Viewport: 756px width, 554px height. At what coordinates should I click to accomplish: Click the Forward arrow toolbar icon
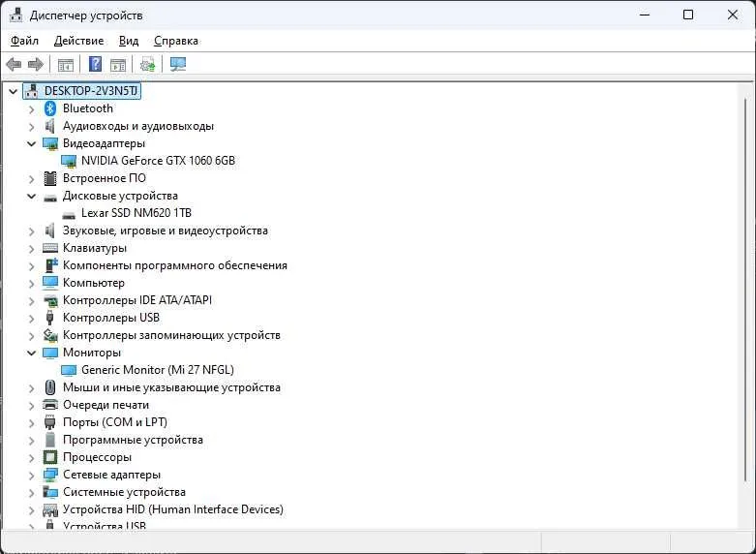36,64
